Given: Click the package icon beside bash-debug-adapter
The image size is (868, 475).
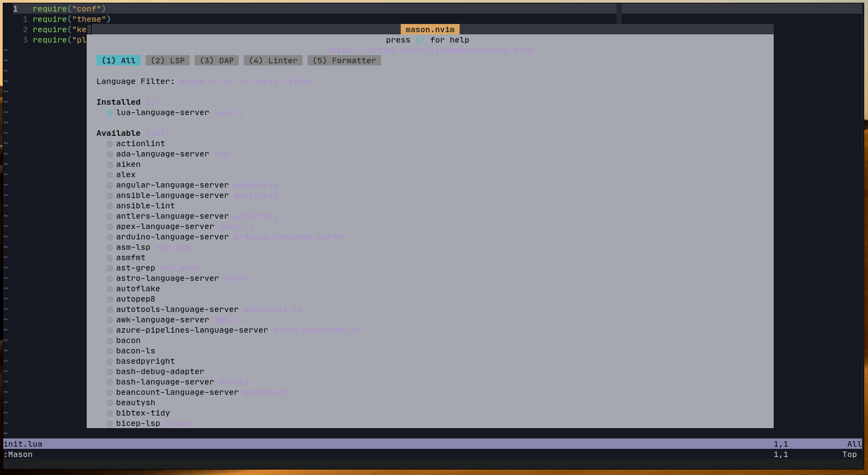Looking at the screenshot, I should pyautogui.click(x=110, y=372).
